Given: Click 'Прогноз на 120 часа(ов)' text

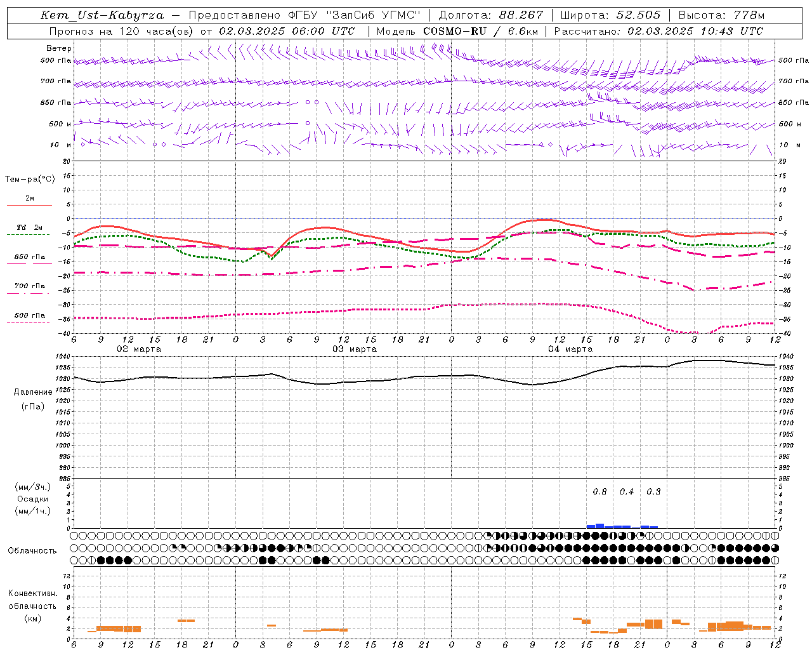Looking at the screenshot, I should pyautogui.click(x=122, y=31).
